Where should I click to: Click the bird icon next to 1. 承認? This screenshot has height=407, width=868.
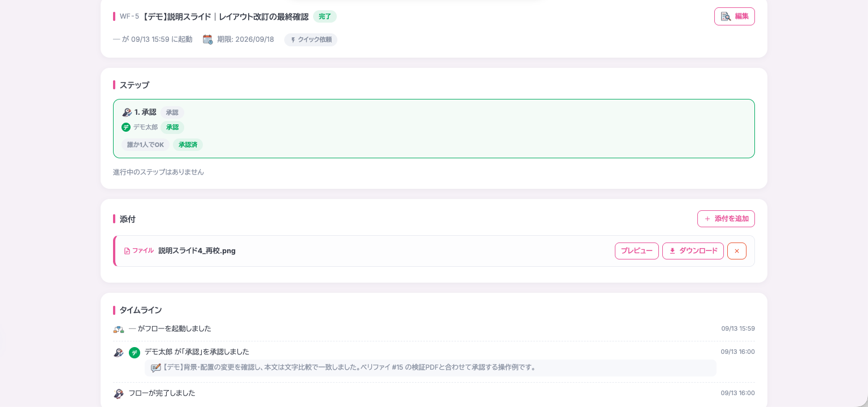click(x=127, y=112)
